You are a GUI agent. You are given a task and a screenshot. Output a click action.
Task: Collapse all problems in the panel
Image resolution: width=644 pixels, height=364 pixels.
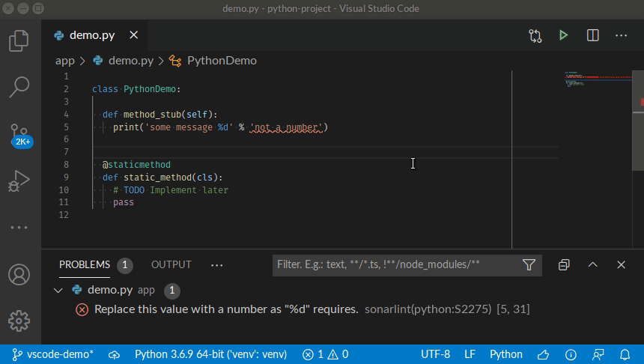tap(564, 265)
